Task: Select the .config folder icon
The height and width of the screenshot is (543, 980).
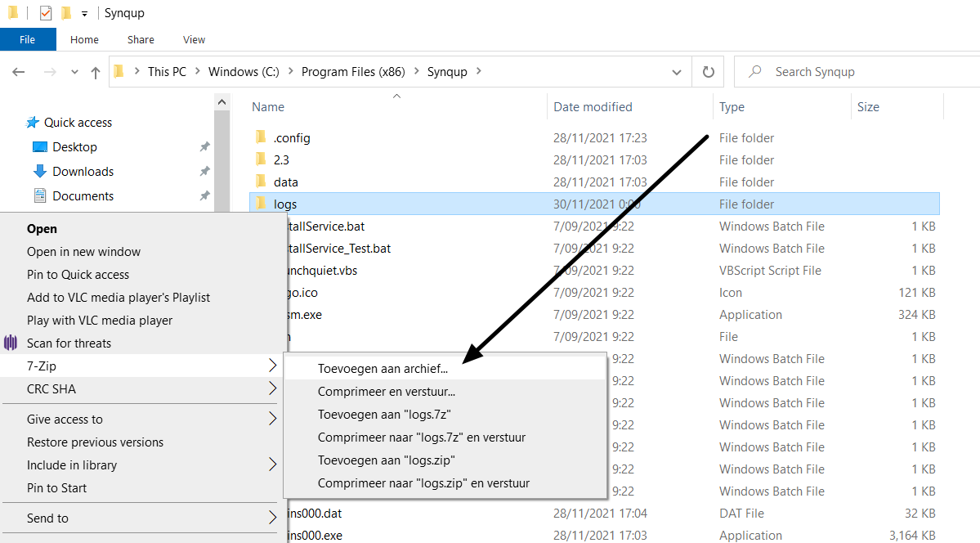Action: click(262, 137)
